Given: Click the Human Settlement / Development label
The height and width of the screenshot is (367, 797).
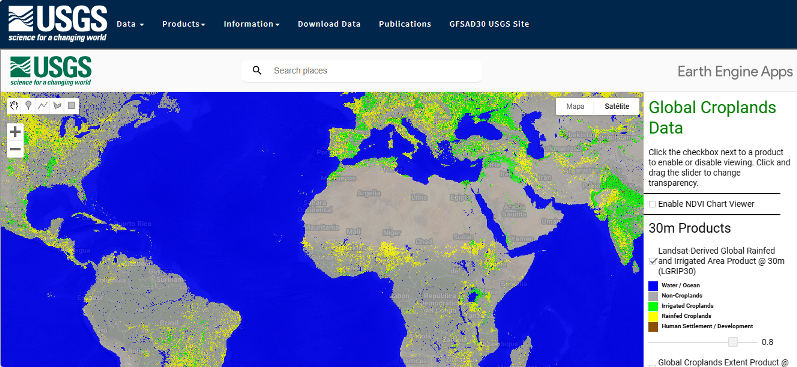Looking at the screenshot, I should point(707,326).
